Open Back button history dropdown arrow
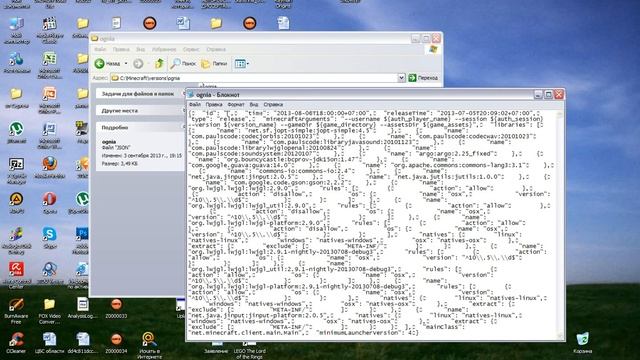 pyautogui.click(x=126, y=63)
